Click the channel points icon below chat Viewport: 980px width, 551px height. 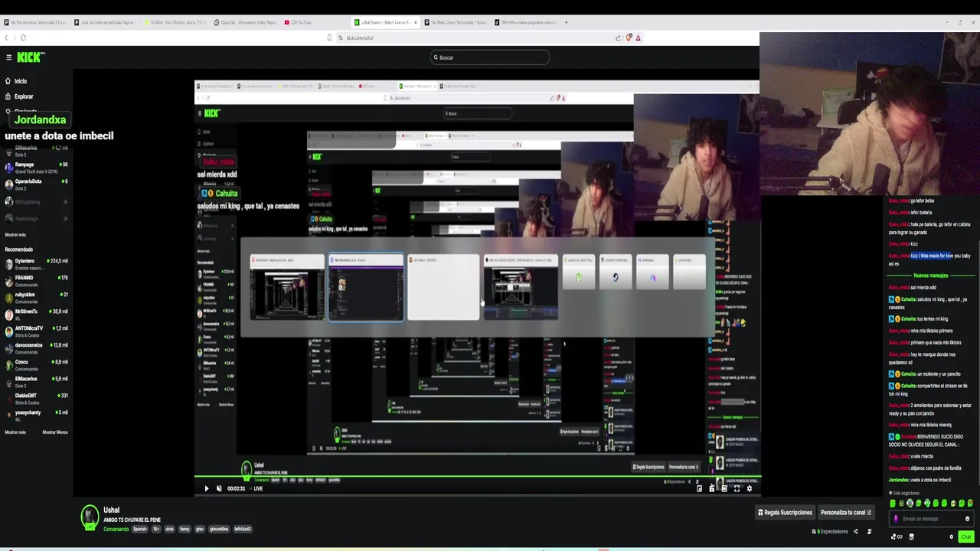tap(897, 536)
